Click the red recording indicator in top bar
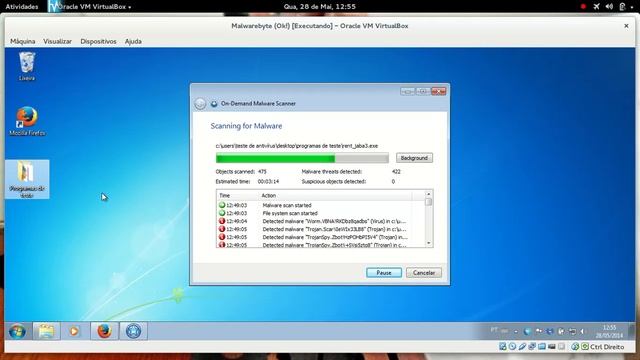The width and height of the screenshot is (640, 360). [x=583, y=7]
